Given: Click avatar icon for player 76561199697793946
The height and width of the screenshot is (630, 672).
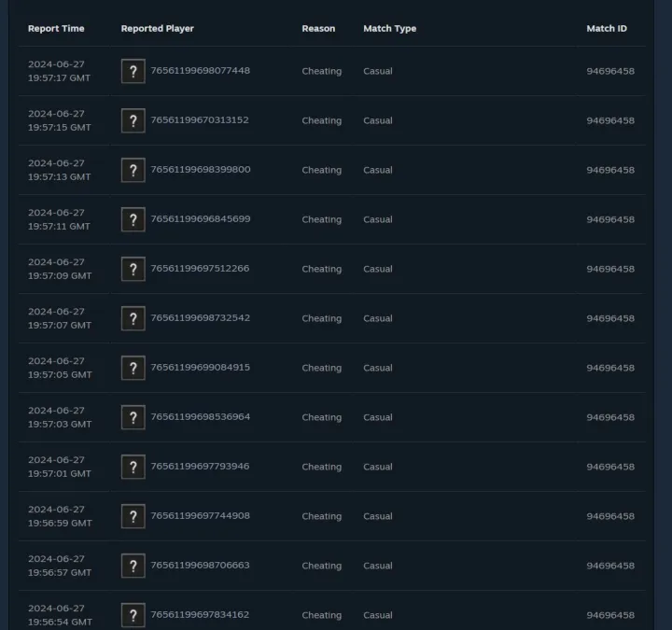Looking at the screenshot, I should click(133, 467).
